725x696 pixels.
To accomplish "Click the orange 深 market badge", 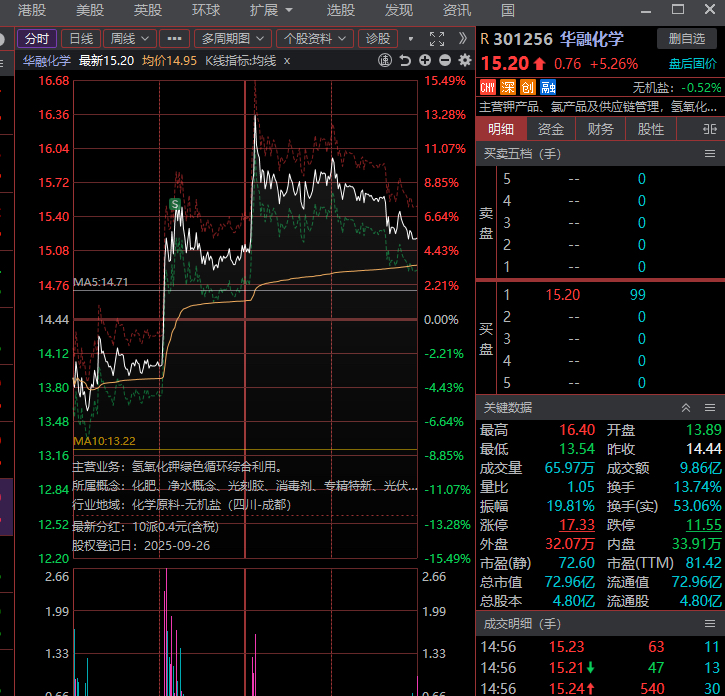I will point(507,87).
